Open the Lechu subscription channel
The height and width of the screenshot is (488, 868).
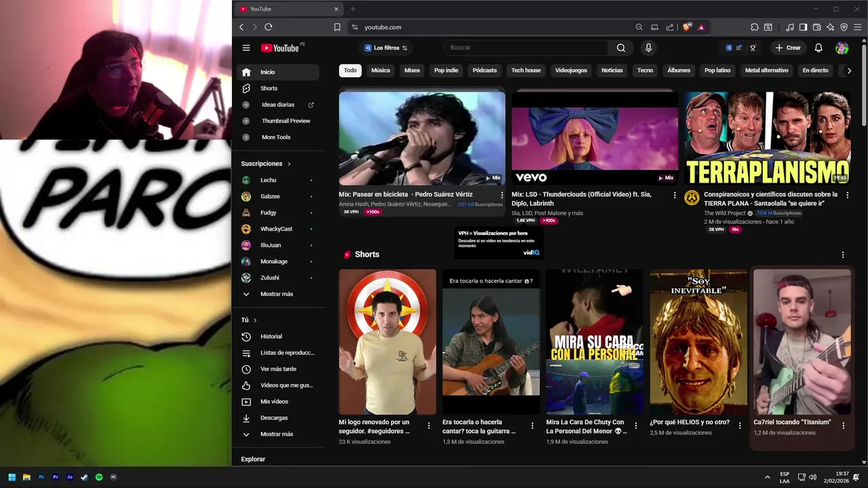tap(277, 180)
